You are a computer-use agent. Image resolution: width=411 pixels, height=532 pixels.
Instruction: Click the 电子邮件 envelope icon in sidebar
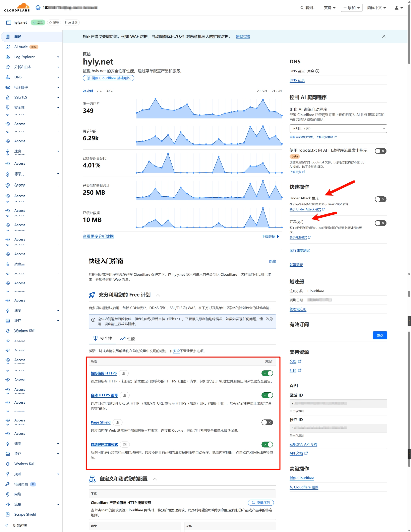click(8, 87)
